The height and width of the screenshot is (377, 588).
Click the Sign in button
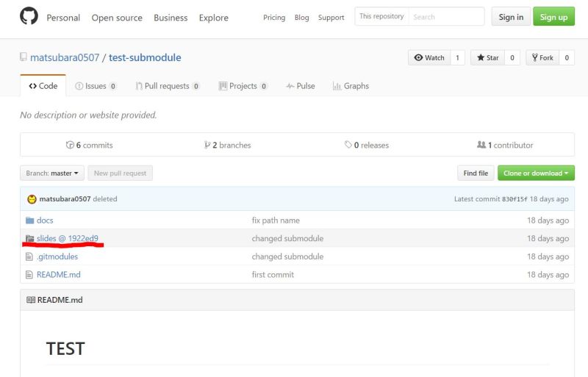point(511,17)
